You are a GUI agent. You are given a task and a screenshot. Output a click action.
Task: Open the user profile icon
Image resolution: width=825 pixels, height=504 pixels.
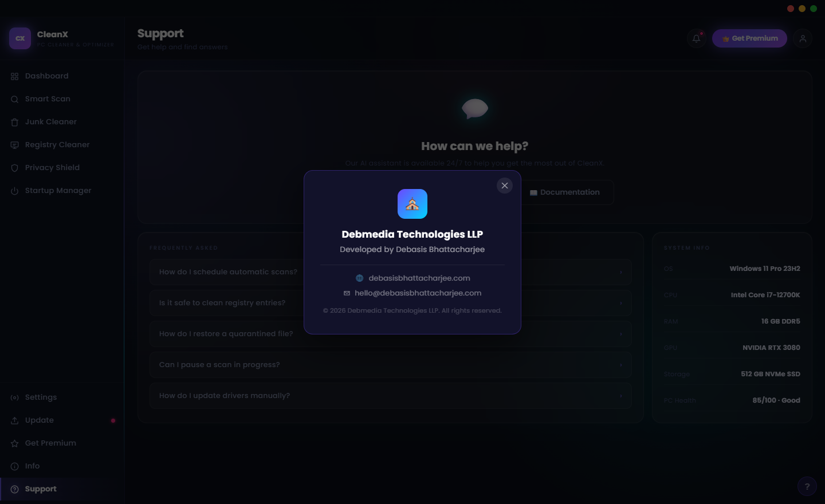pos(803,38)
